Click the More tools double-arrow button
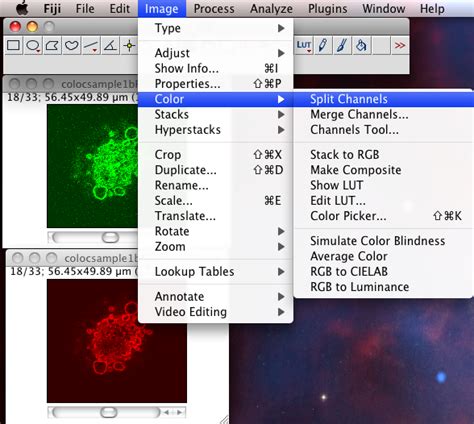 coord(400,46)
